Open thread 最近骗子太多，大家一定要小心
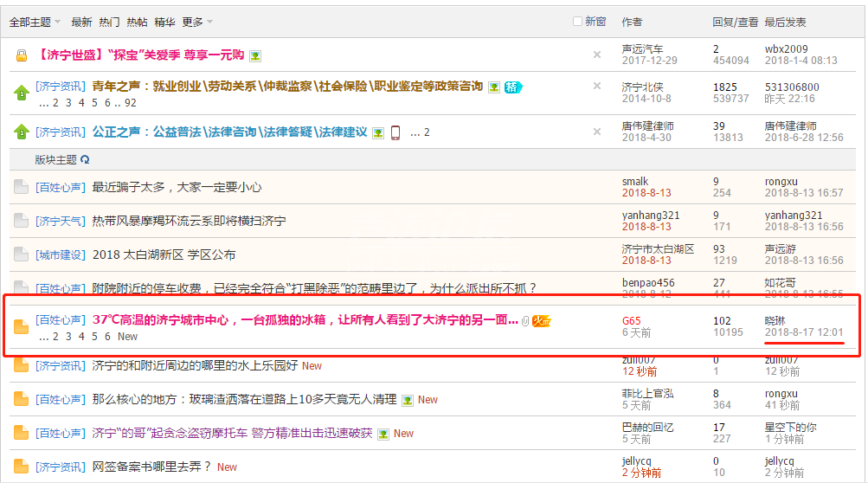 (x=177, y=187)
